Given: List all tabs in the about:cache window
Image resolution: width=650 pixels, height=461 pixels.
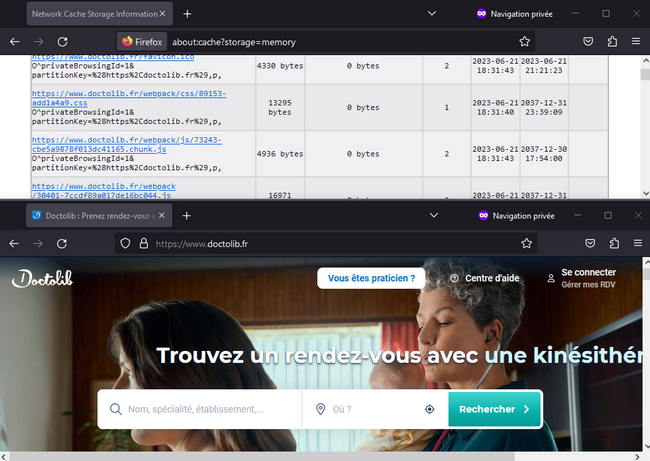Looking at the screenshot, I should click(432, 14).
